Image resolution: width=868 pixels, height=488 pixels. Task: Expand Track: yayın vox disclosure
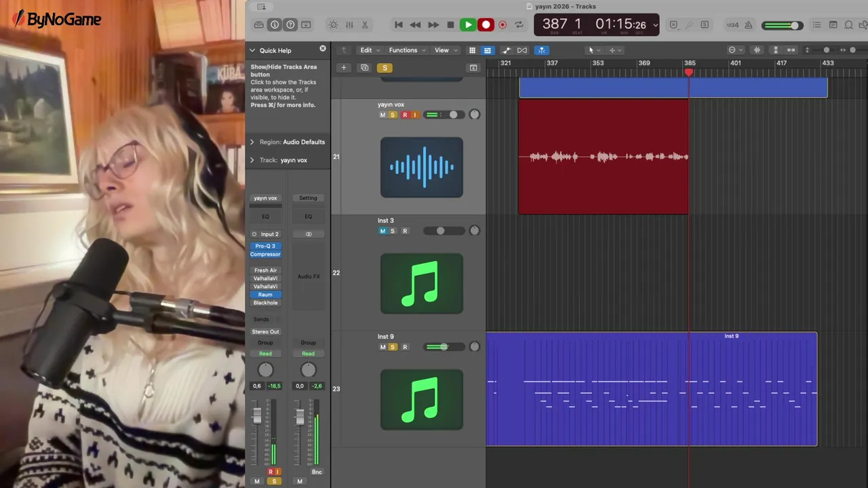click(252, 160)
